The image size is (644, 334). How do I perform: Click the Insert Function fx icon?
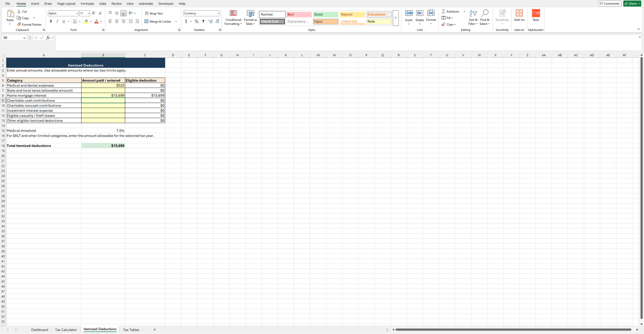point(48,38)
